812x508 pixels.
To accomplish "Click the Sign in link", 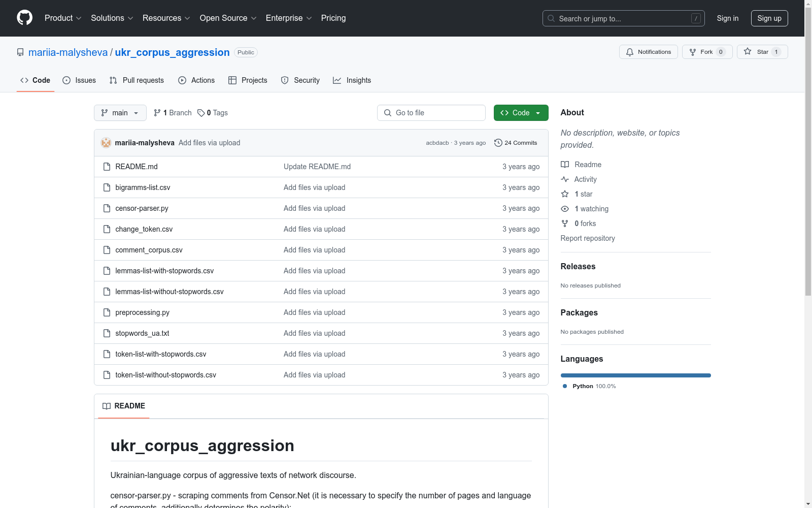I will point(728,18).
